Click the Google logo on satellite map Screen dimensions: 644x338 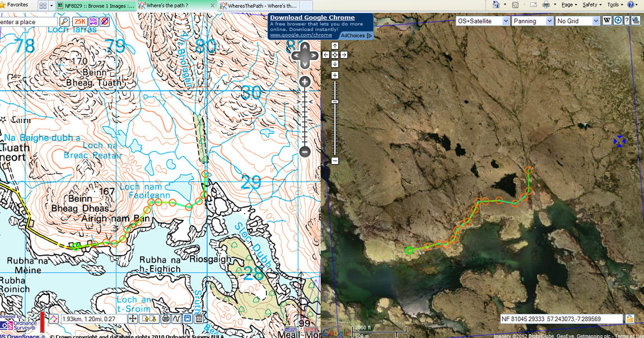pos(335,332)
